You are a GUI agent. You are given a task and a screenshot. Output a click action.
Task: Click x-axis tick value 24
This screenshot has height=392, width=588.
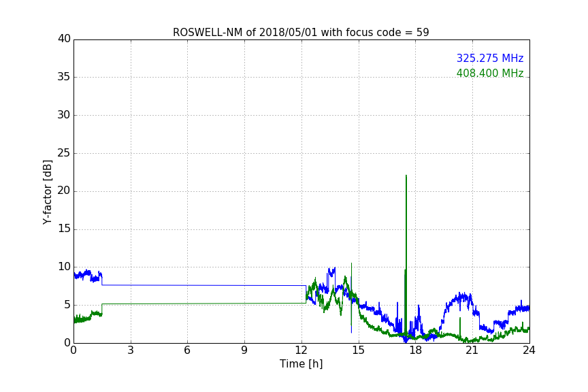point(529,350)
